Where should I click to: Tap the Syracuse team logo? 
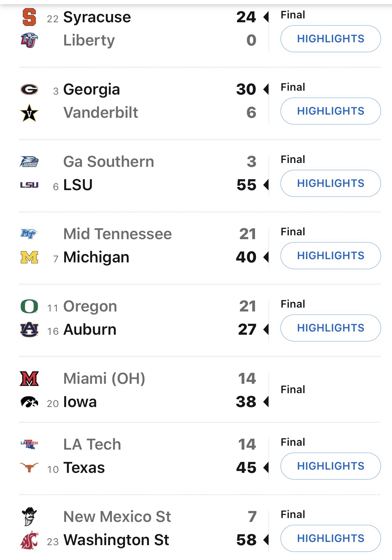tap(29, 17)
